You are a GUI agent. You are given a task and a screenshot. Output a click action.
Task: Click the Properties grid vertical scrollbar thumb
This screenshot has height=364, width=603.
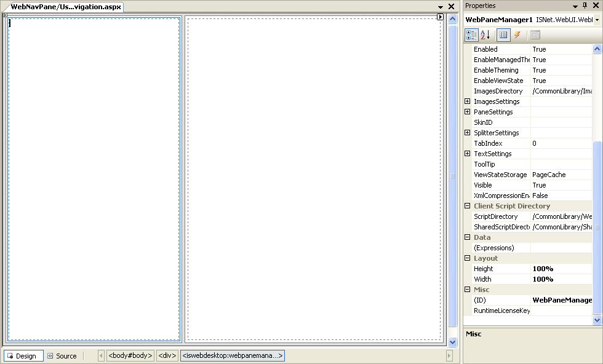pyautogui.click(x=596, y=228)
